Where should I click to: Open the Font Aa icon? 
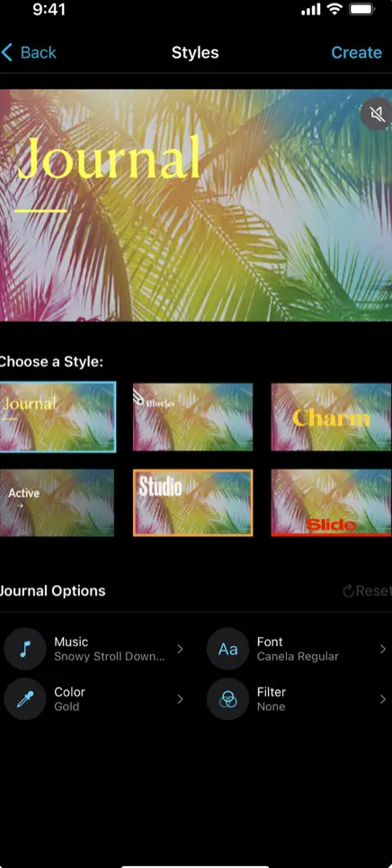[x=227, y=649]
